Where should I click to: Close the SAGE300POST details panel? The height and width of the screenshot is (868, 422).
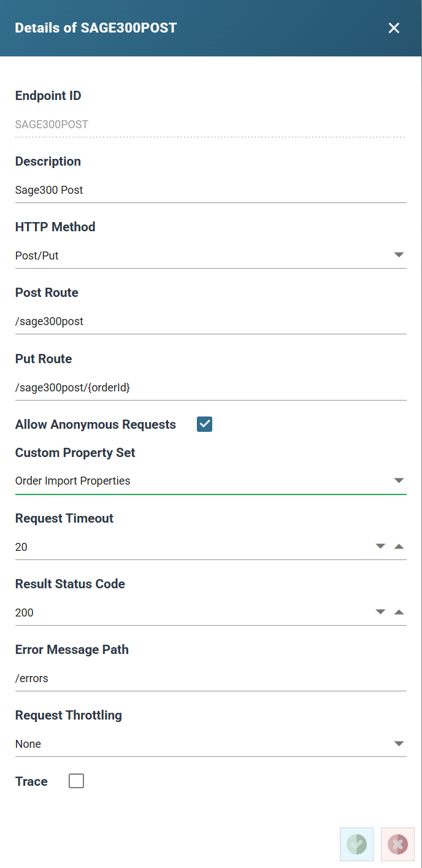tap(394, 28)
